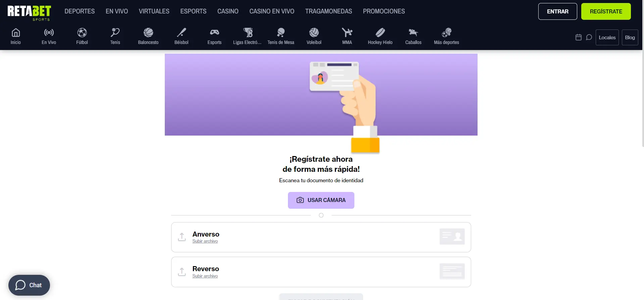The width and height of the screenshot is (644, 300).
Task: Click Subir archivo under Anverso
Action: pos(205,241)
